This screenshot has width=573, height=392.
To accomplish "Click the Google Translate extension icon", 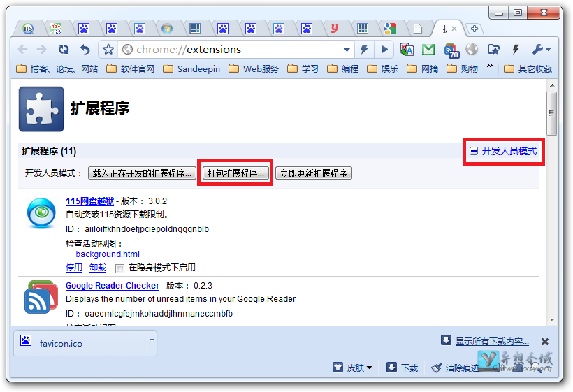I will coord(407,50).
